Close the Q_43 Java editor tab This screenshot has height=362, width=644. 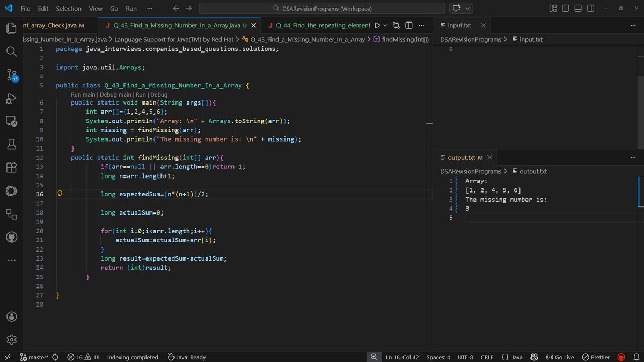(253, 25)
